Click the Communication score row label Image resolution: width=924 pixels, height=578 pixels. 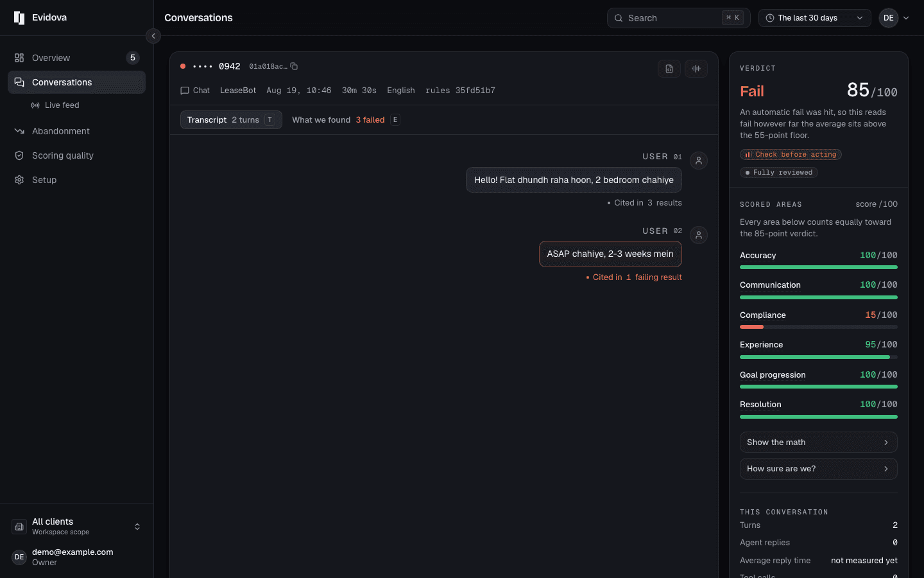point(770,285)
